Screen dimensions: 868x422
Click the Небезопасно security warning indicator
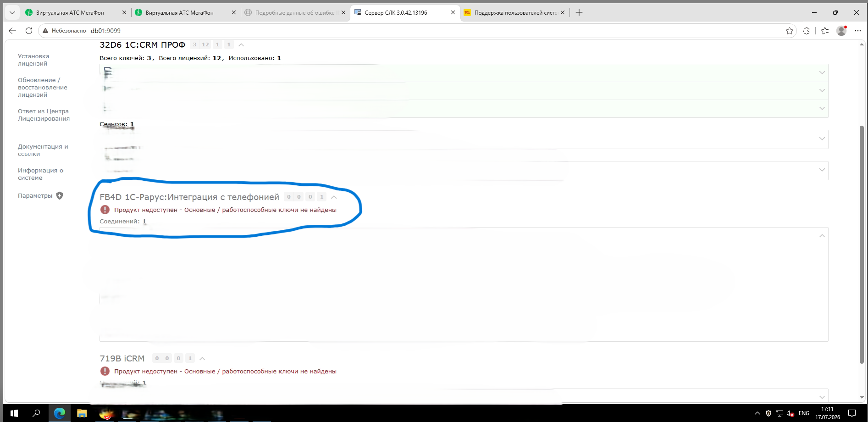point(64,31)
